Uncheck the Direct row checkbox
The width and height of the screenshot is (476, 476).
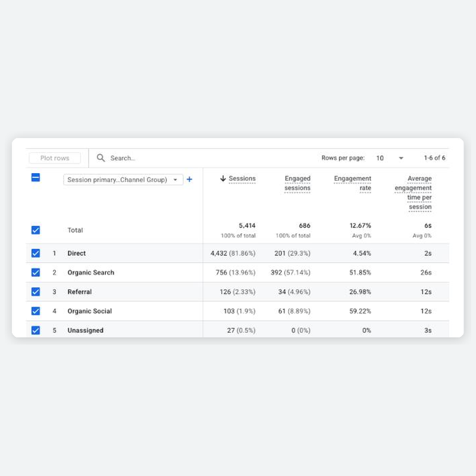[36, 253]
